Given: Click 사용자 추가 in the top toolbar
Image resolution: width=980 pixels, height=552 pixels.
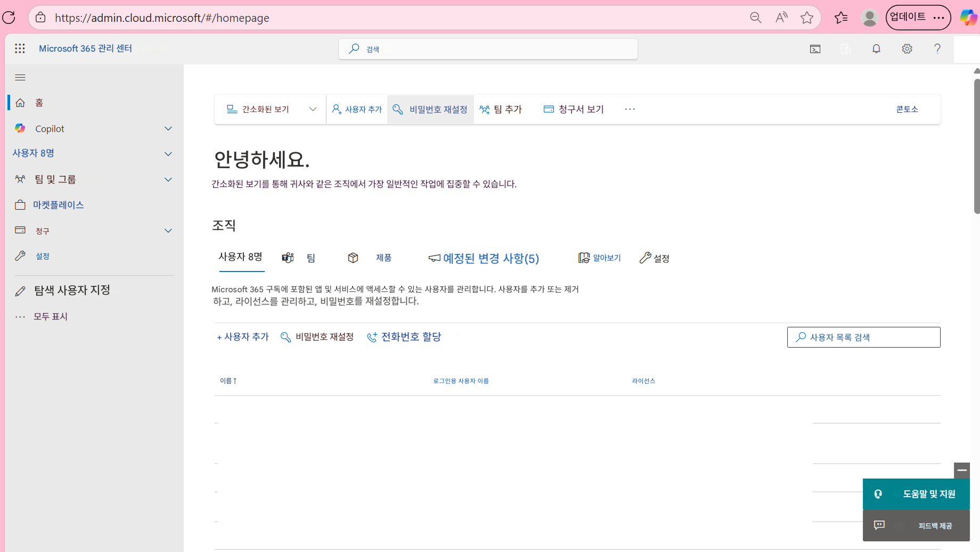Looking at the screenshot, I should pos(357,109).
